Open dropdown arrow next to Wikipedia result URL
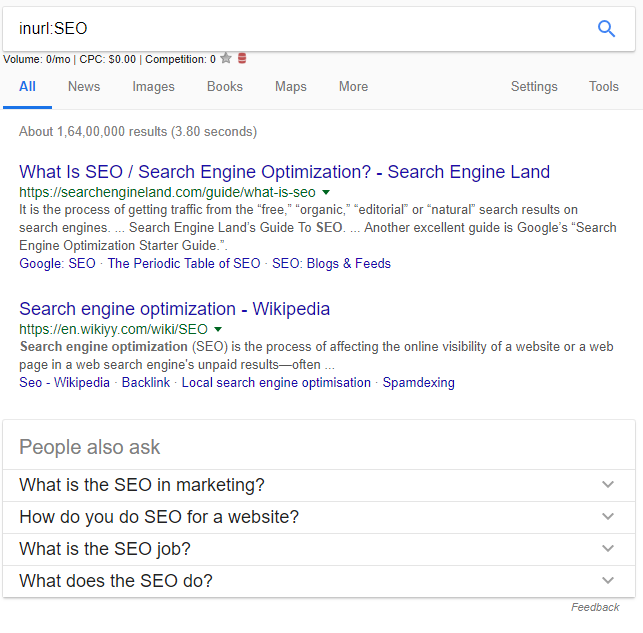The image size is (643, 633). (218, 328)
